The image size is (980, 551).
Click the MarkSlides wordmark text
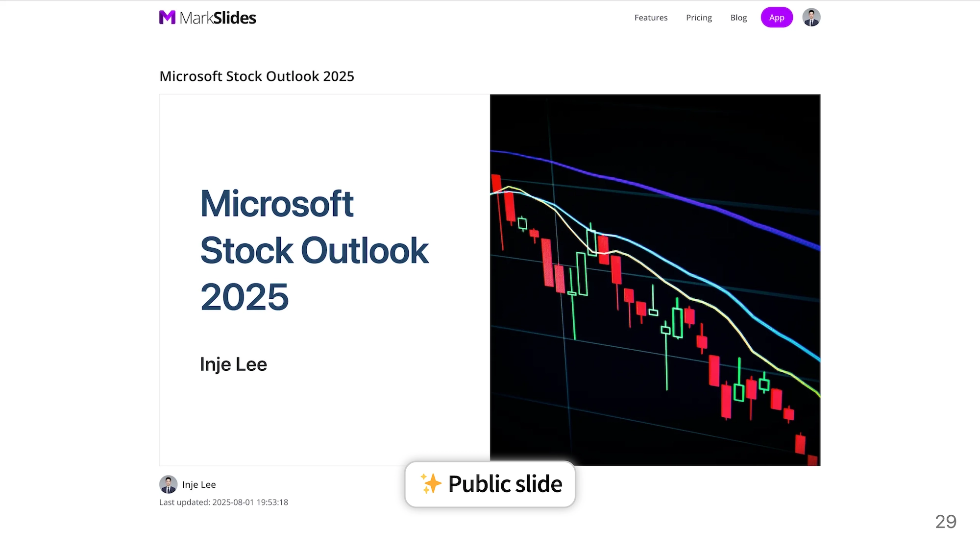coord(218,18)
